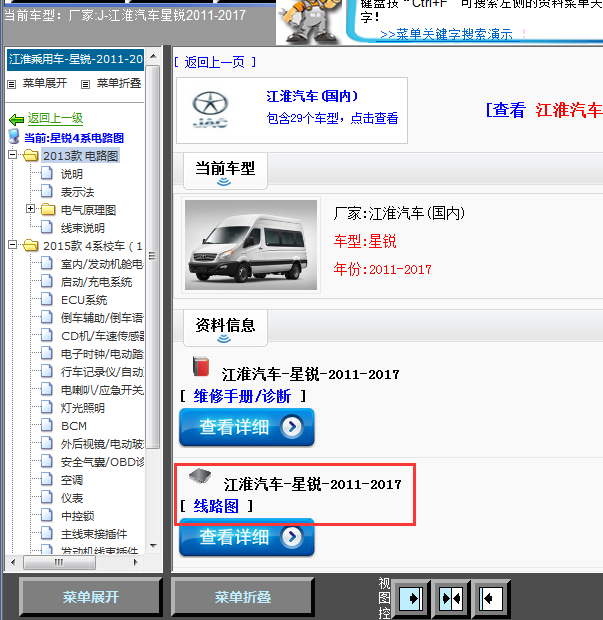
Task: Click 菜单折叠 icon in sidebar header
Action: coord(85,84)
